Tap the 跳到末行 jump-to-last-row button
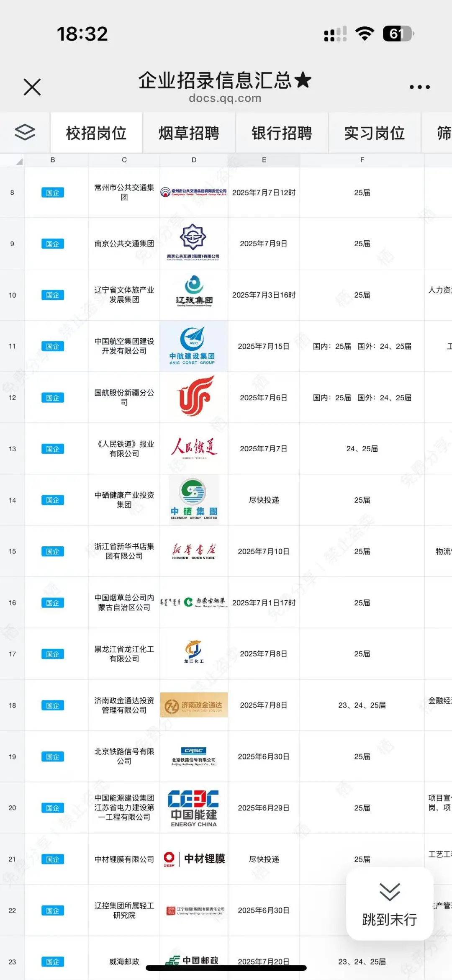This screenshot has width=452, height=980. [390, 904]
